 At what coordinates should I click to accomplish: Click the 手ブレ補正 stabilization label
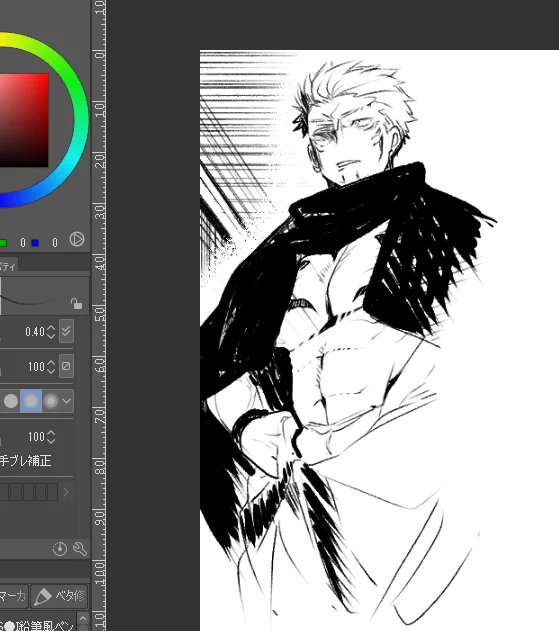(x=25, y=460)
